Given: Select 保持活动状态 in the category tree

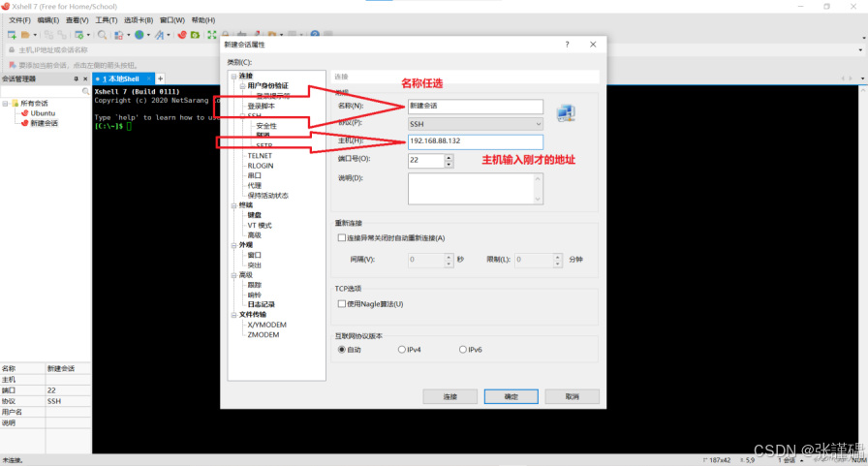Looking at the screenshot, I should 268,196.
